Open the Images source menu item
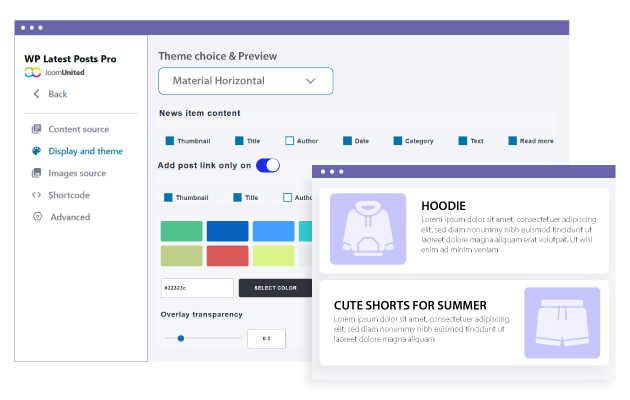This screenshot has width=630, height=400. (77, 173)
